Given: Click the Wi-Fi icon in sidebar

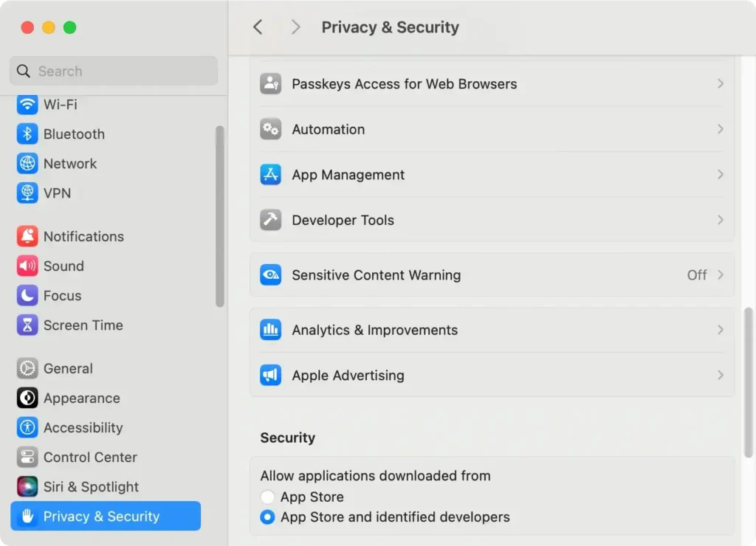Looking at the screenshot, I should [27, 104].
